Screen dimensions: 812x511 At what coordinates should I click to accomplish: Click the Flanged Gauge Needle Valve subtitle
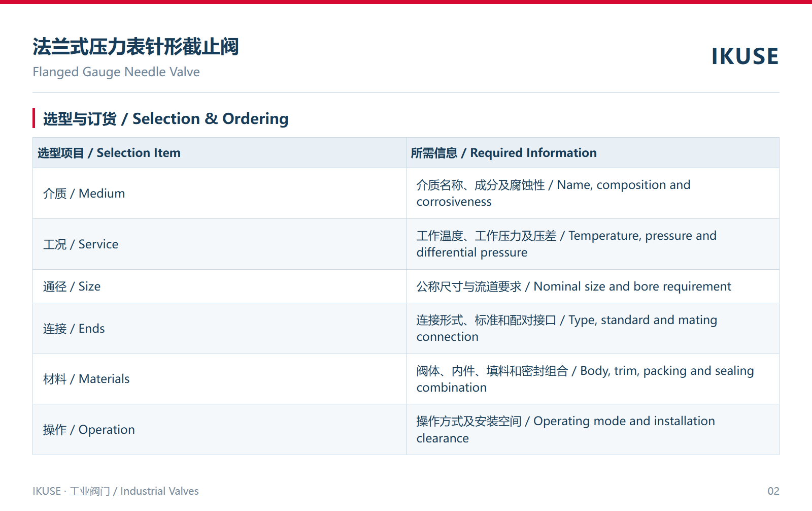[116, 72]
